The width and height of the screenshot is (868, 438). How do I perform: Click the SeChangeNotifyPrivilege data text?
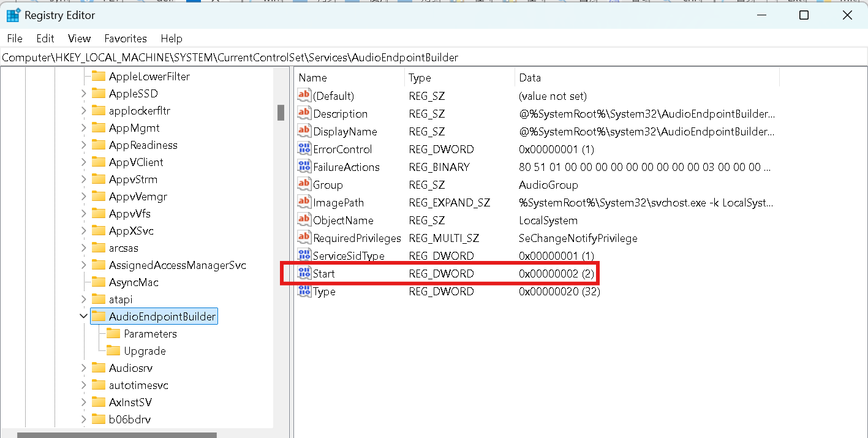(x=578, y=238)
